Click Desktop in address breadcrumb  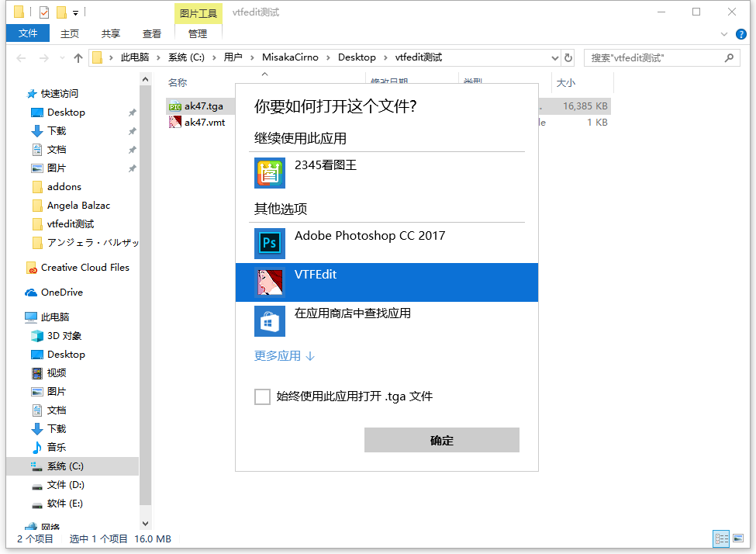coord(357,57)
